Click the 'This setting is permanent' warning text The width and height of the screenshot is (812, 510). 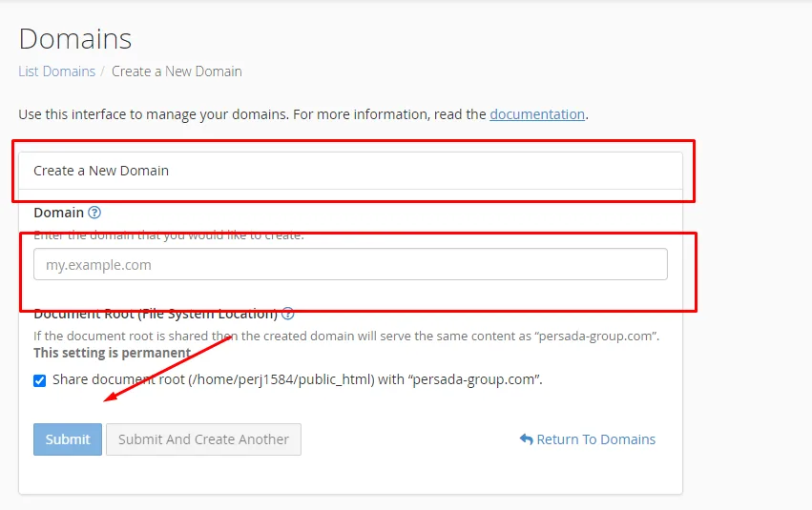[112, 353]
